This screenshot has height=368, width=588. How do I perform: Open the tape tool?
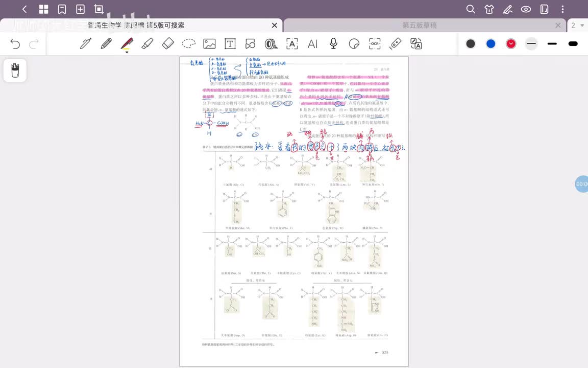click(x=271, y=44)
